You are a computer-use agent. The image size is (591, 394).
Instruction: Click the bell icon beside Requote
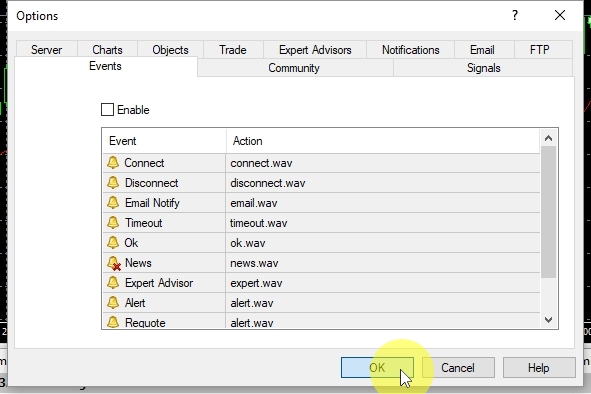click(x=113, y=322)
